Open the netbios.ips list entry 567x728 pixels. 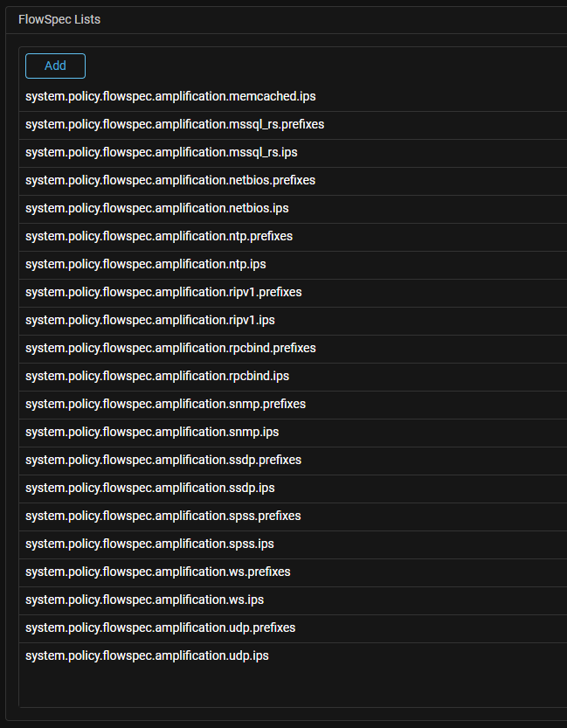[x=157, y=208]
